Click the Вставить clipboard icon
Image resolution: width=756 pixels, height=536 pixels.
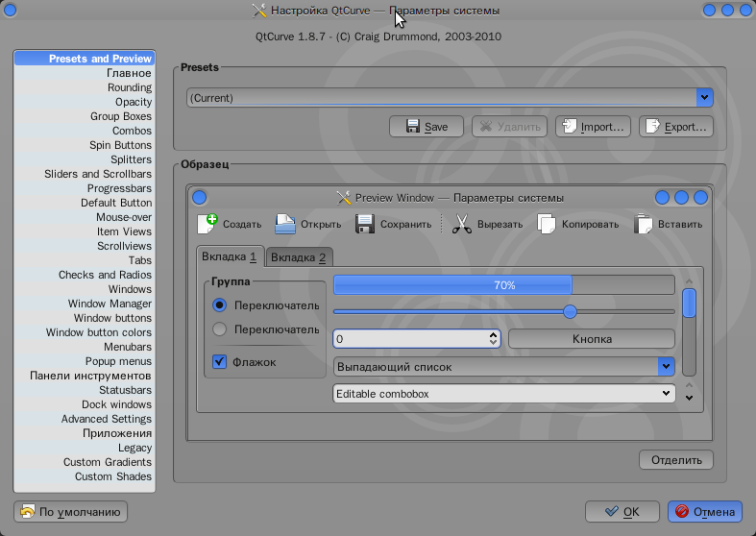[643, 224]
